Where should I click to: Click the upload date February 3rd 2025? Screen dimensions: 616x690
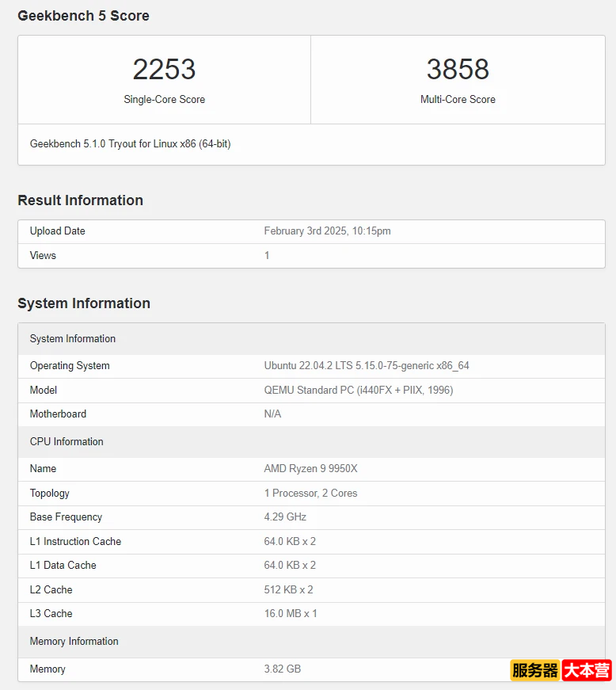pos(327,231)
